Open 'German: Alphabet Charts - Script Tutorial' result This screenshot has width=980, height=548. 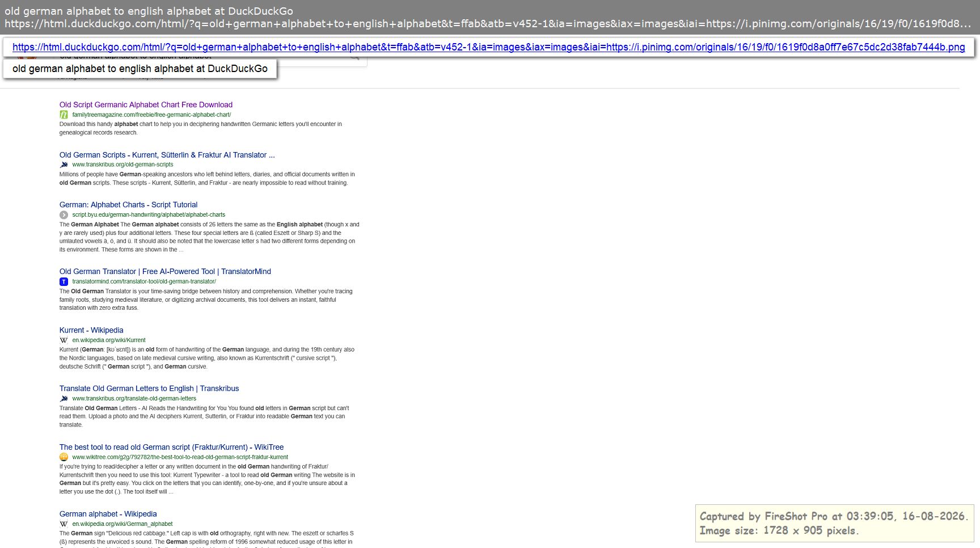(128, 205)
